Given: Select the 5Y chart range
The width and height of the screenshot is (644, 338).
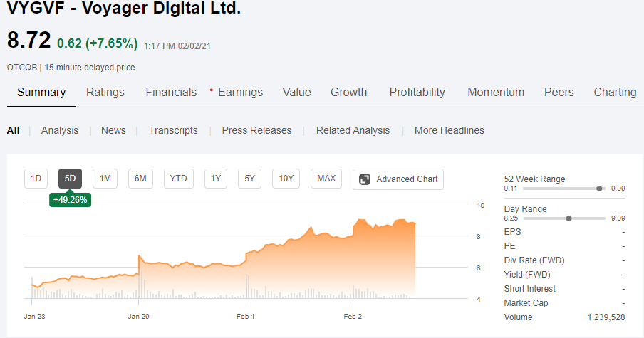Looking at the screenshot, I should [250, 179].
